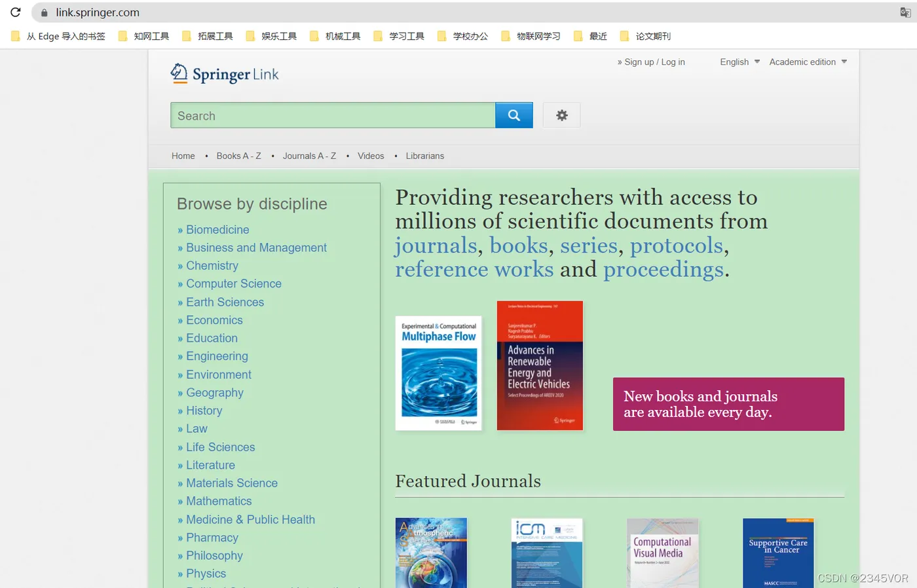917x588 pixels.
Task: Open the Videos menu item
Action: pos(371,156)
